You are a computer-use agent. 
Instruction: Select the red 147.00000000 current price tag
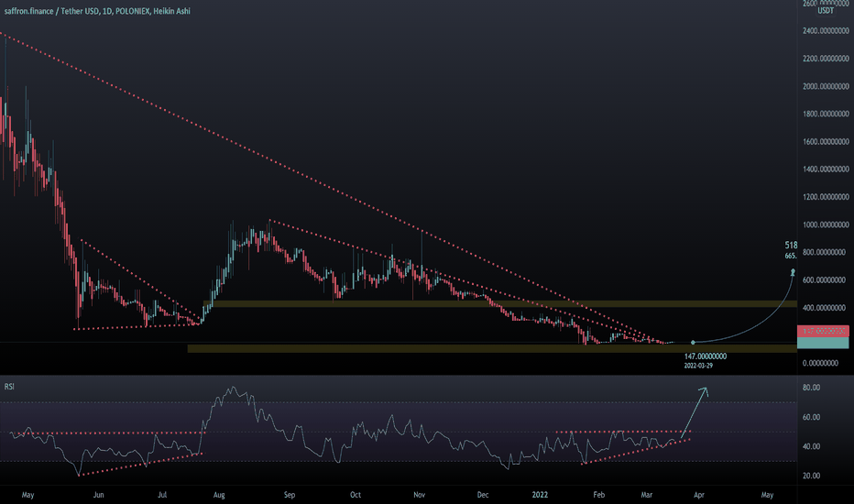[823, 331]
